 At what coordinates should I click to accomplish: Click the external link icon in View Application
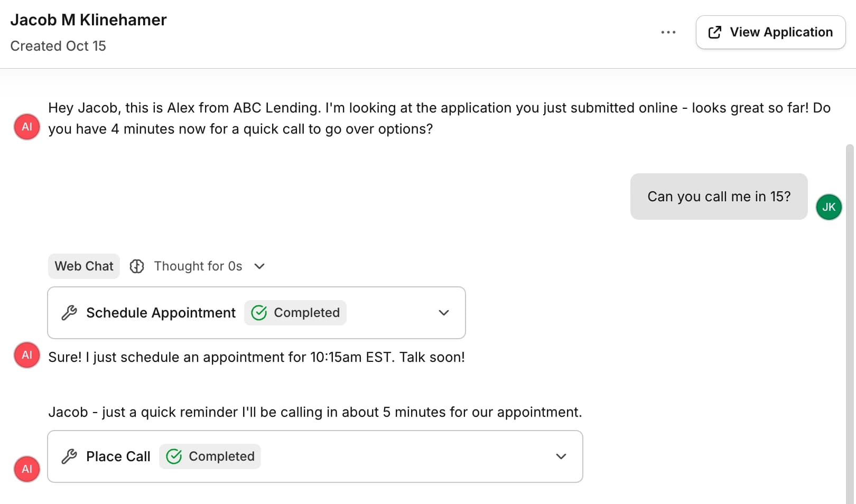pos(714,32)
